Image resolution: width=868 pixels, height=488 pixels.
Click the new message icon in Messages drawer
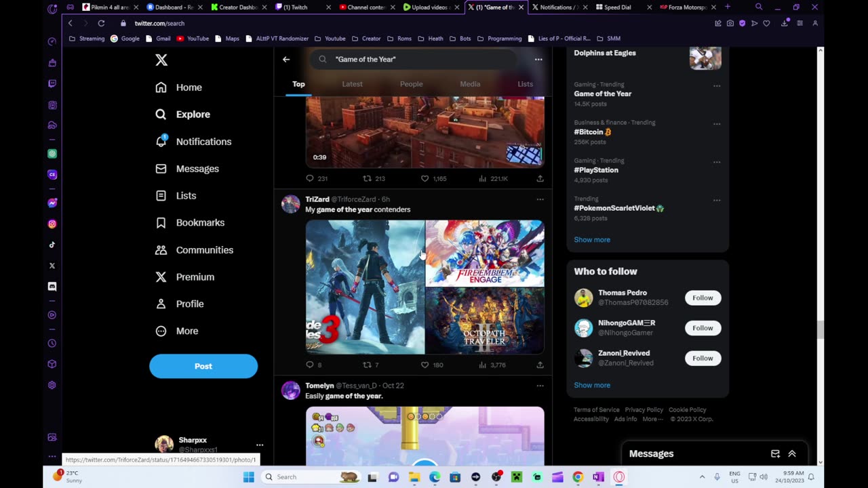(775, 454)
